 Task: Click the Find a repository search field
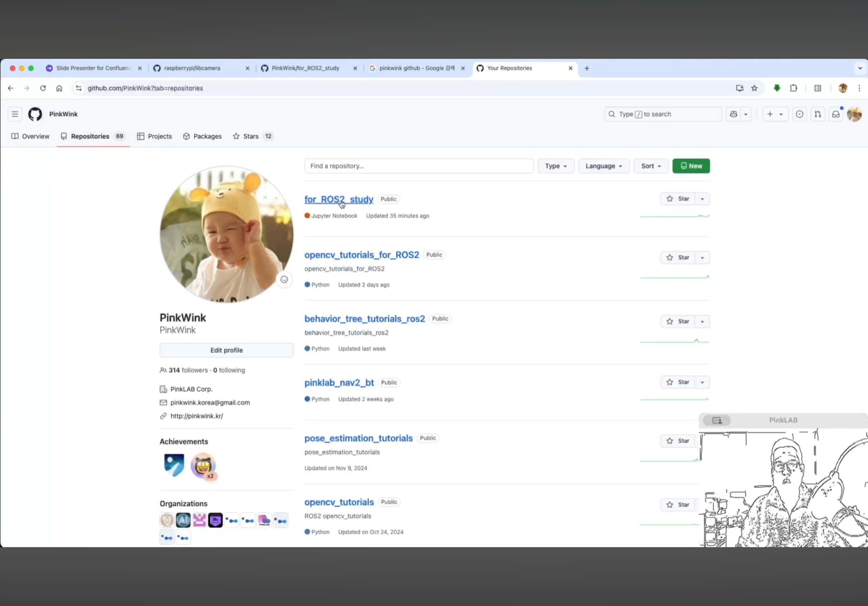pyautogui.click(x=418, y=166)
